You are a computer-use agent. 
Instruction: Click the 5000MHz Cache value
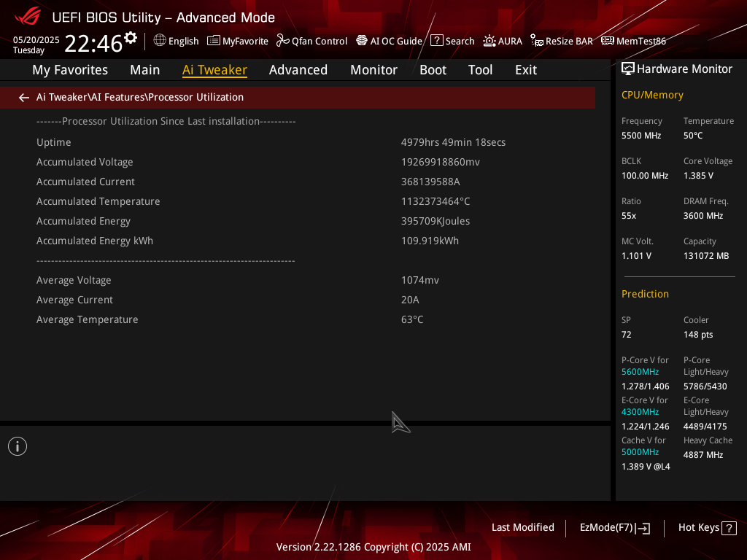[x=640, y=452]
